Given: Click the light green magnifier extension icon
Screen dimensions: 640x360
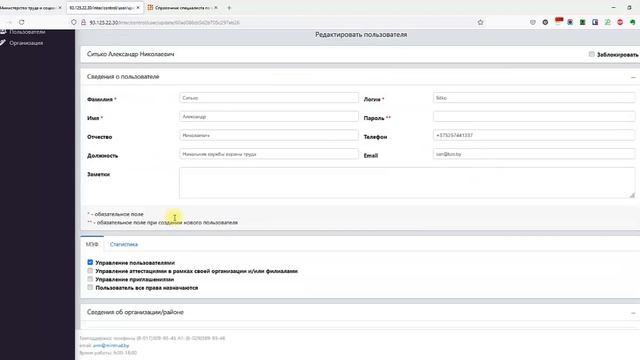Looking at the screenshot, I should click(607, 22).
